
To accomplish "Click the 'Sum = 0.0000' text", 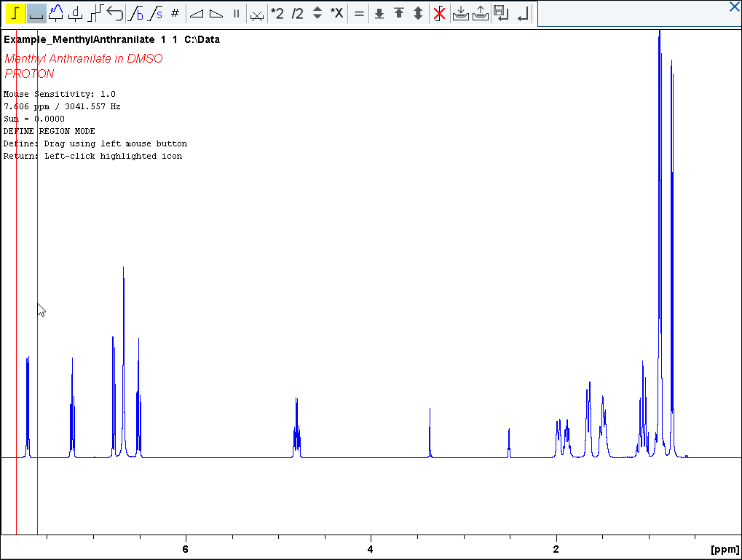I will pos(34,119).
